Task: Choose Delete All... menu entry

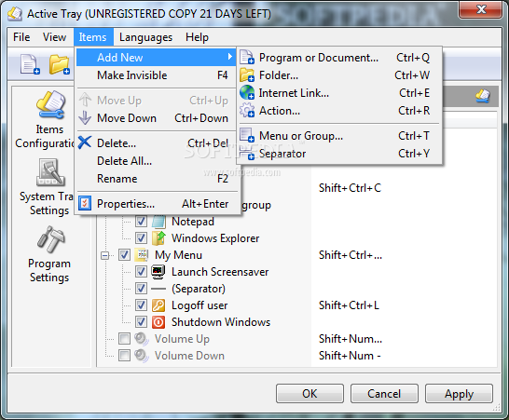Action: click(157, 161)
